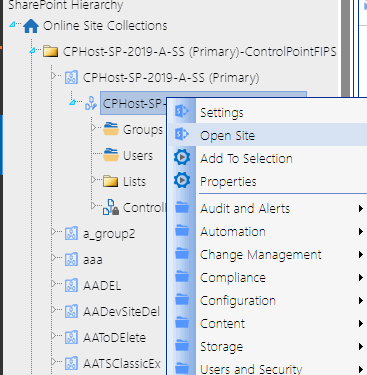
Task: Click the AADEL site icon
Action: coord(71,285)
